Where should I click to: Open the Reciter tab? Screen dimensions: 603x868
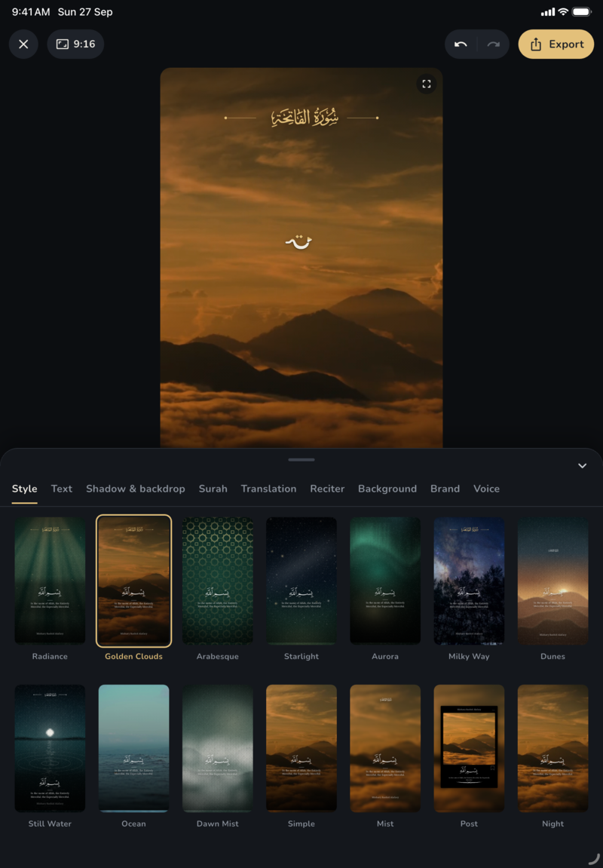click(327, 489)
